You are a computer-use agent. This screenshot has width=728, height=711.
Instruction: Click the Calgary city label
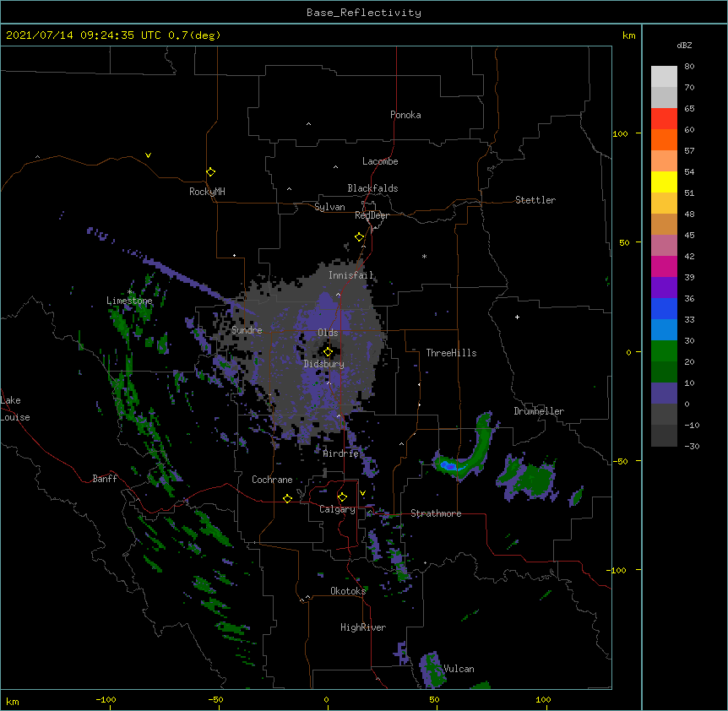tap(337, 509)
